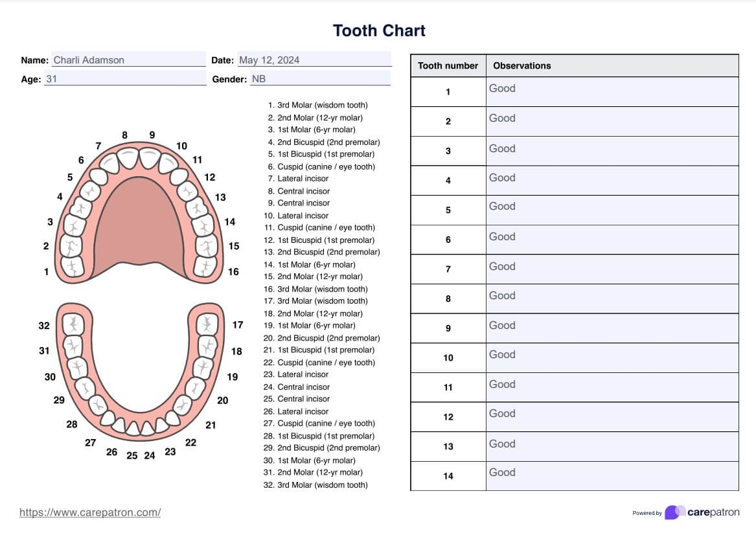Open the carepatron.com website link
Viewport: 756px width, 533px height.
(x=90, y=512)
